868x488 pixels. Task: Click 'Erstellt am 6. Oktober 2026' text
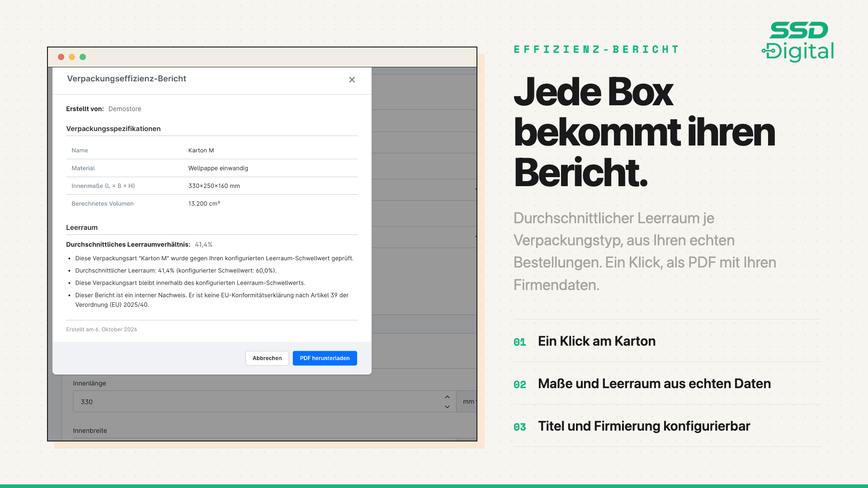click(102, 329)
